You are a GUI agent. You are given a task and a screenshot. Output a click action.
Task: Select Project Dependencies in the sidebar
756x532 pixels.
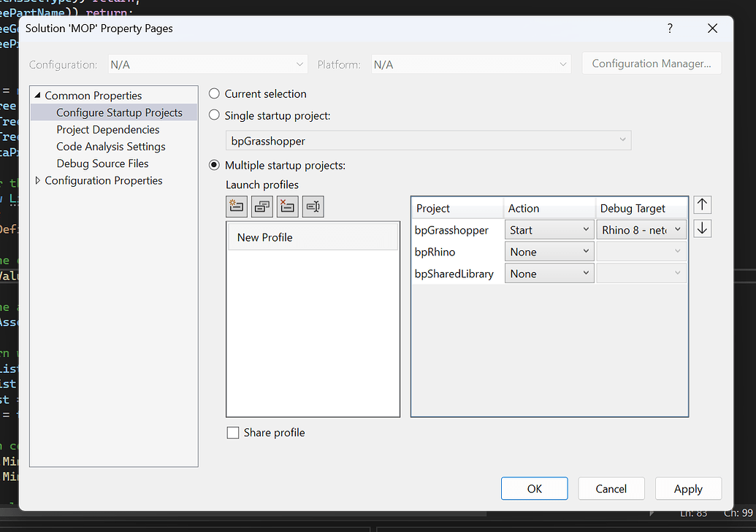107,129
